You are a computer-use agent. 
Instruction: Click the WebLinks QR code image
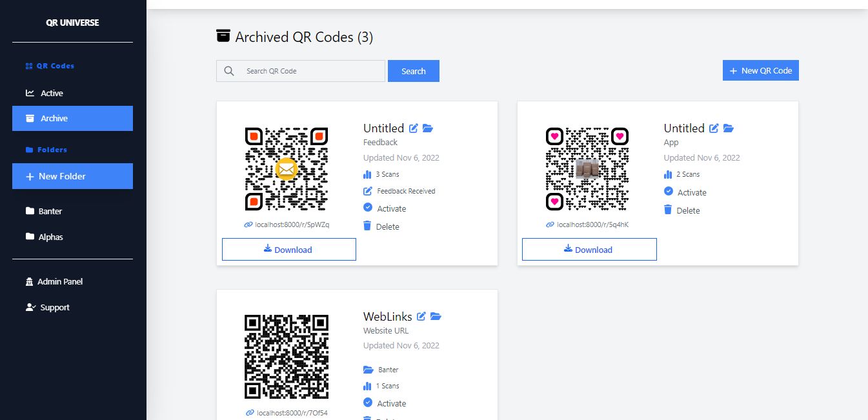click(287, 357)
